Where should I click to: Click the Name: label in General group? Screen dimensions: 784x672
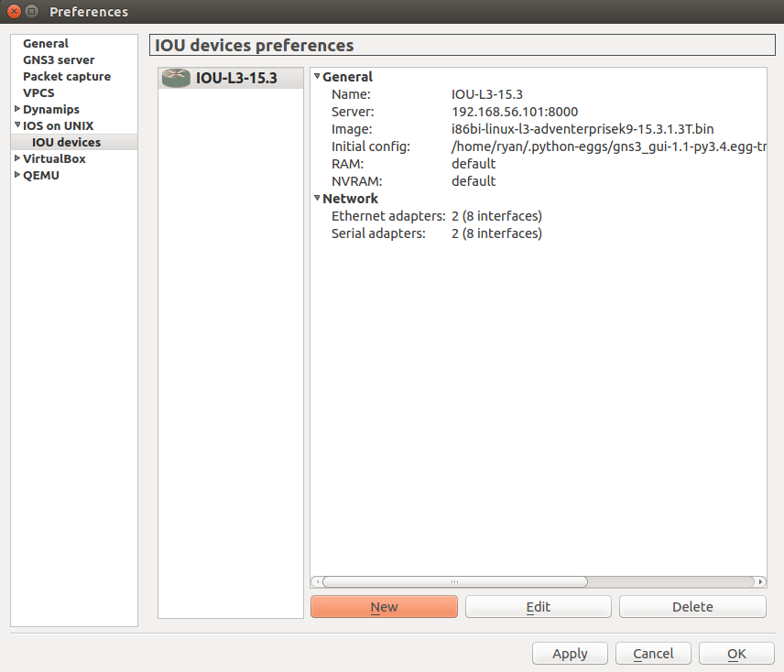[351, 94]
